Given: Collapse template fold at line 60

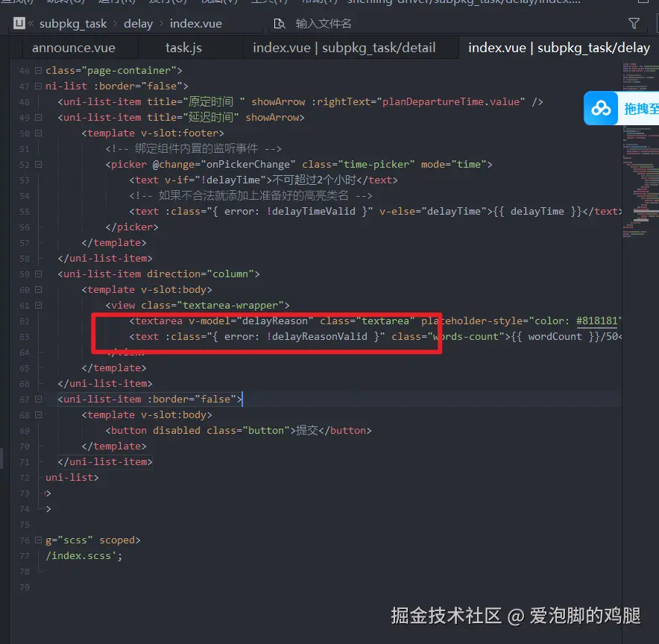Looking at the screenshot, I should [x=38, y=289].
